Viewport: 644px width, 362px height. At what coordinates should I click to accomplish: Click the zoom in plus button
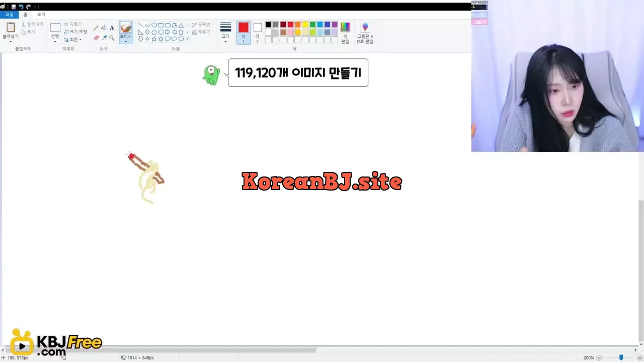pyautogui.click(x=639, y=357)
